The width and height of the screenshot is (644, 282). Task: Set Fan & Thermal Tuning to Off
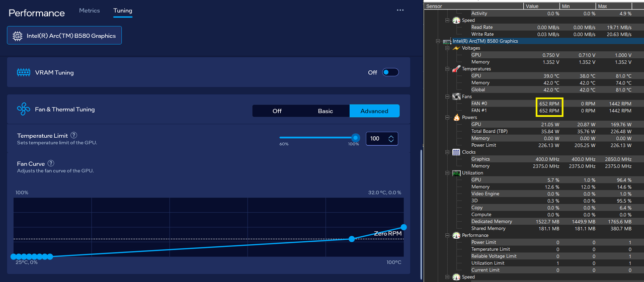pyautogui.click(x=277, y=111)
